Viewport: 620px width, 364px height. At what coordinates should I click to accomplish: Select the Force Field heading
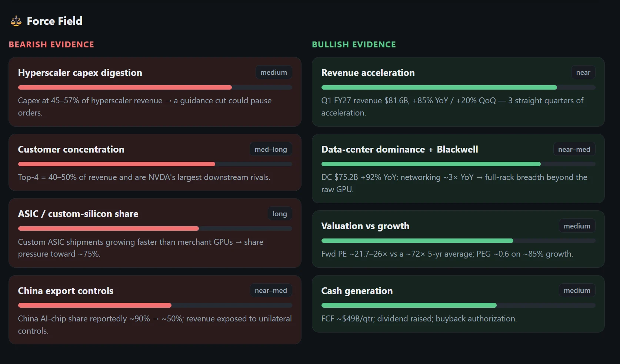54,21
